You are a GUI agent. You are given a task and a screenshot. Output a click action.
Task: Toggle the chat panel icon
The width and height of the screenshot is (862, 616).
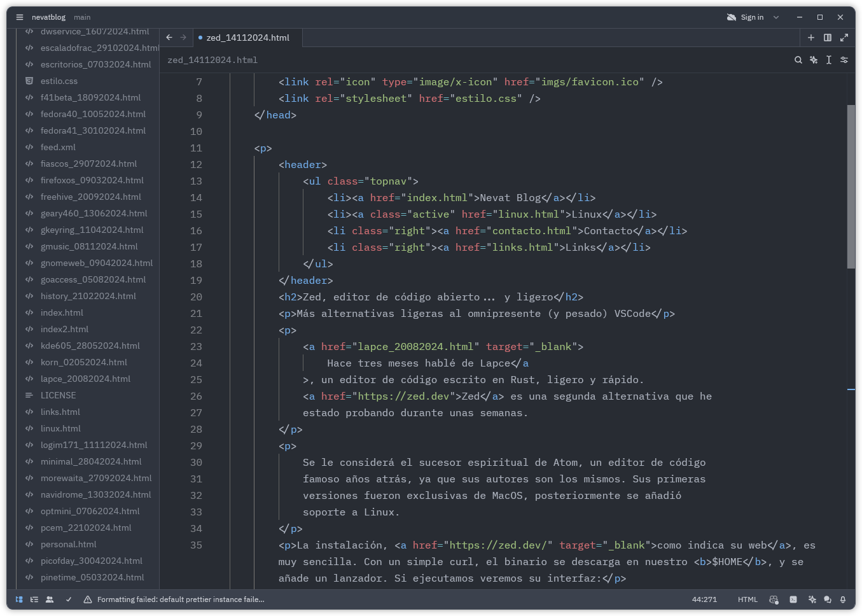click(x=828, y=599)
